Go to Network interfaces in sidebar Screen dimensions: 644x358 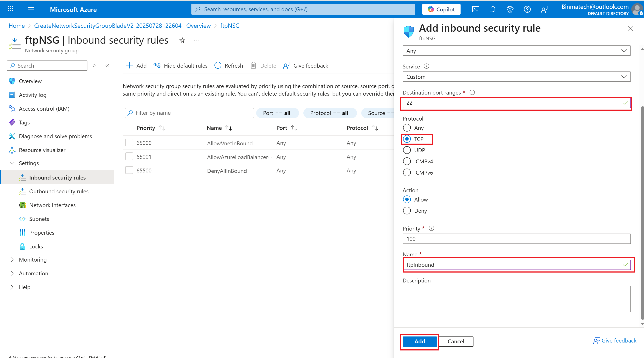[52, 205]
